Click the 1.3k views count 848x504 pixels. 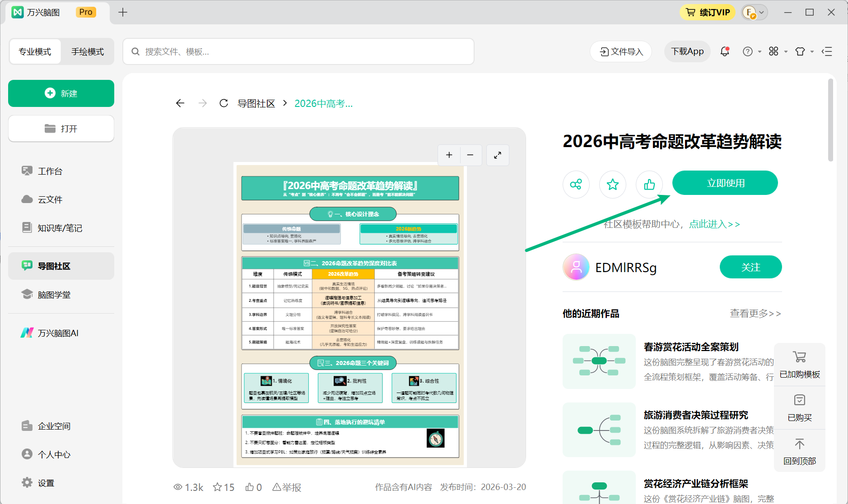coord(189,487)
